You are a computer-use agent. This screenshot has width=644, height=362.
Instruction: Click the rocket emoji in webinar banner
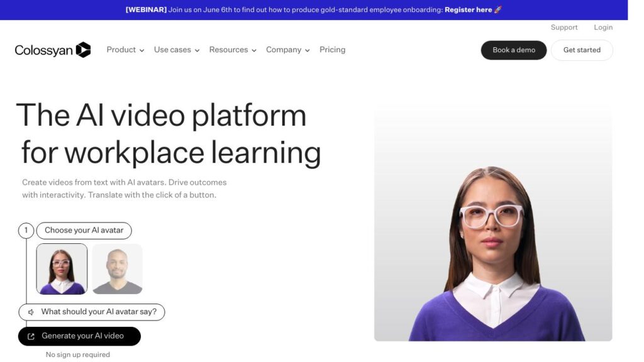498,10
